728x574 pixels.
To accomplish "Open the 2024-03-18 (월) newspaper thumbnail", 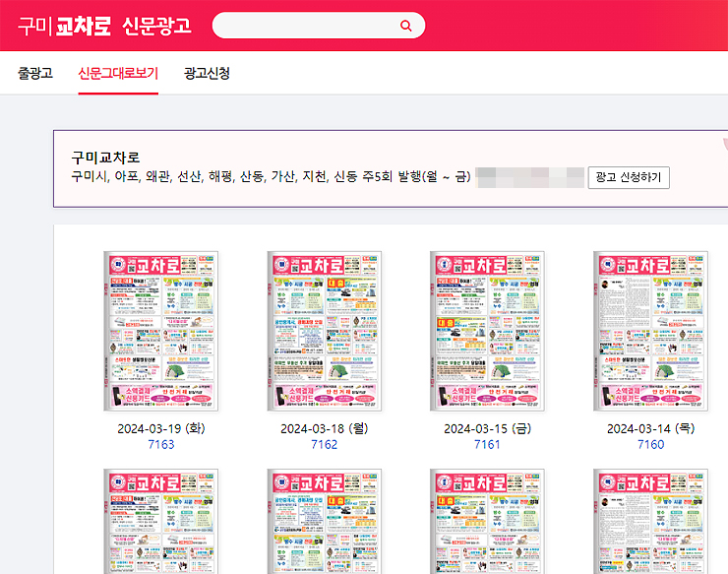I will click(x=324, y=331).
